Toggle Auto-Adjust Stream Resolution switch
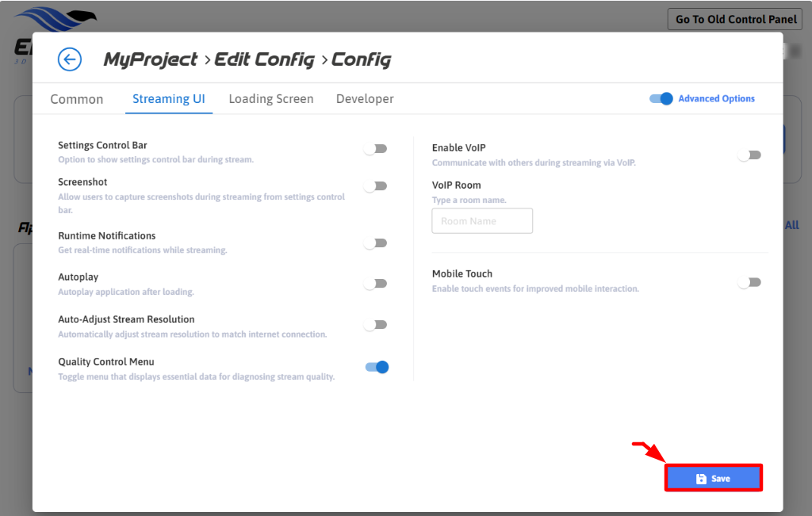812x516 pixels. pos(375,325)
